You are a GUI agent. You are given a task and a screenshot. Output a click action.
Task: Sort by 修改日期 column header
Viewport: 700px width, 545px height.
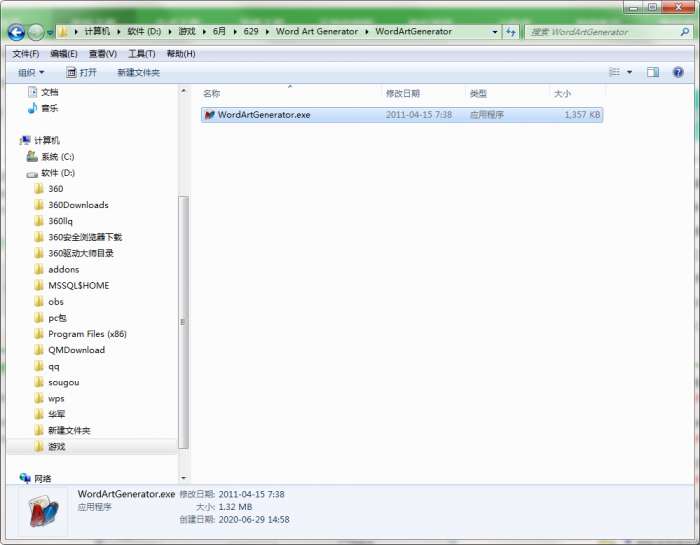tap(403, 93)
